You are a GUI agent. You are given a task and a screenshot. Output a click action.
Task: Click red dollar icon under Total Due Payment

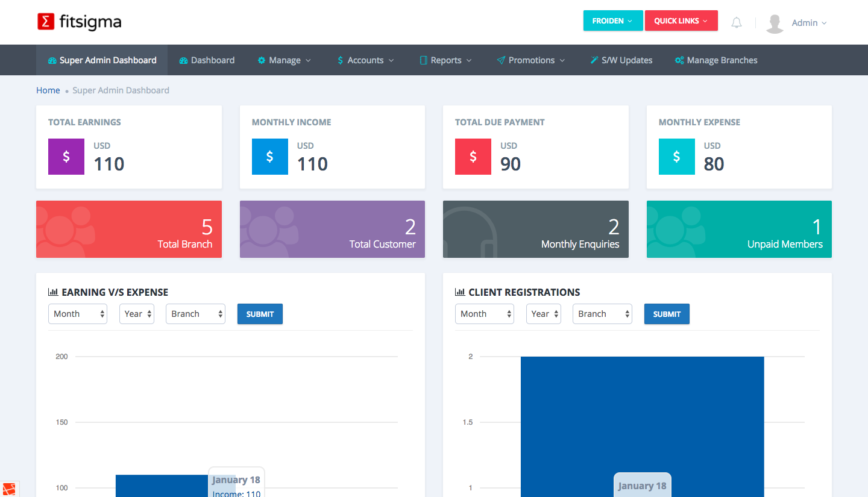coord(473,157)
